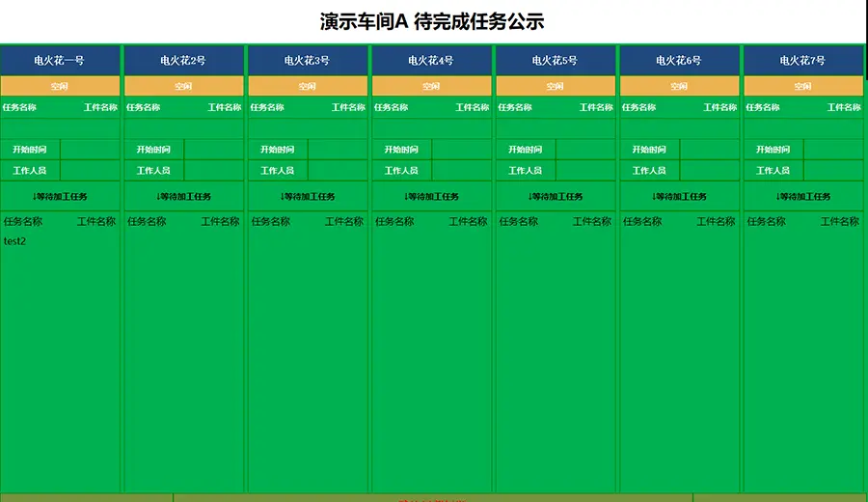Screen dimensions: 868x502
Task: Click ↓等待加工任务 heading under 电火花6号
Action: 680,196
